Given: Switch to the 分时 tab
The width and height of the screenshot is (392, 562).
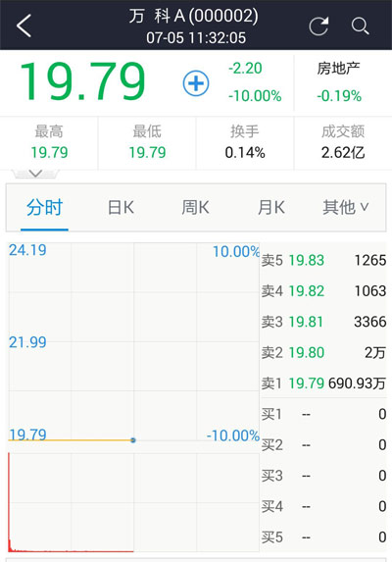Looking at the screenshot, I should pos(44,207).
